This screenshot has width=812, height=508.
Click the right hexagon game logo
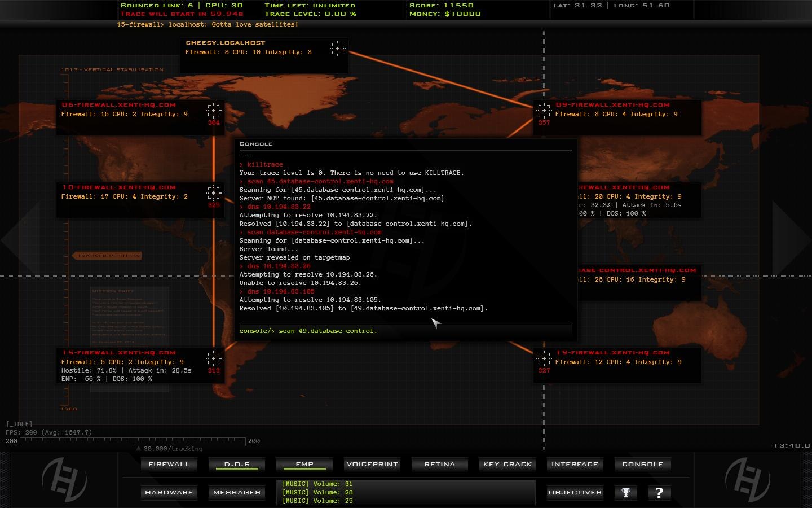[x=747, y=480]
